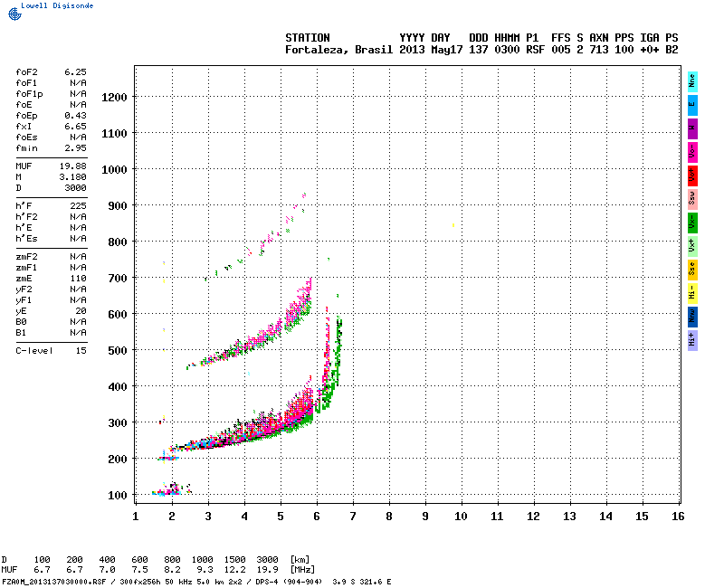Click the [MHz] unit label

[x=302, y=570]
